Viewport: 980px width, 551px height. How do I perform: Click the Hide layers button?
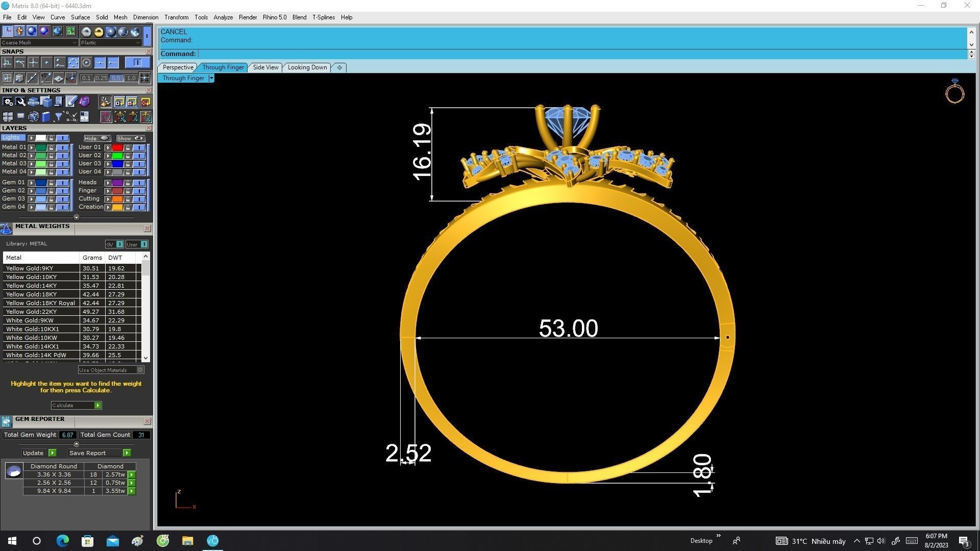tap(97, 138)
